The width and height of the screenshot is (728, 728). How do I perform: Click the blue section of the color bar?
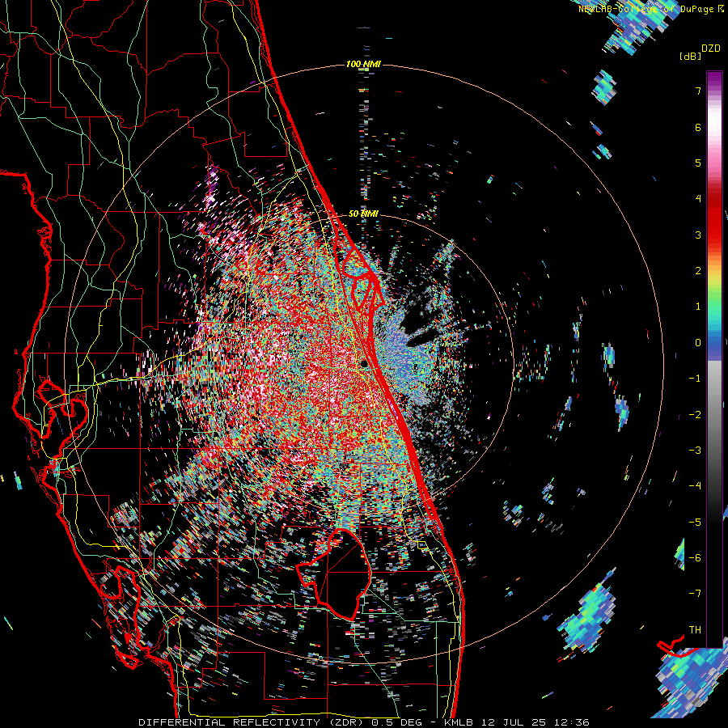714,347
